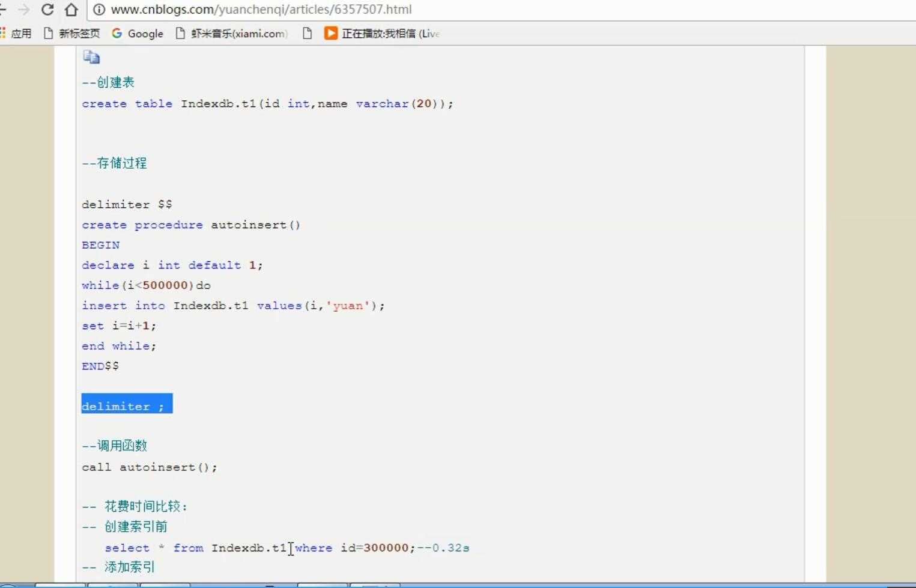The height and width of the screenshot is (588, 916).
Task: Click the --调用函数 comment line
Action: pyautogui.click(x=114, y=446)
